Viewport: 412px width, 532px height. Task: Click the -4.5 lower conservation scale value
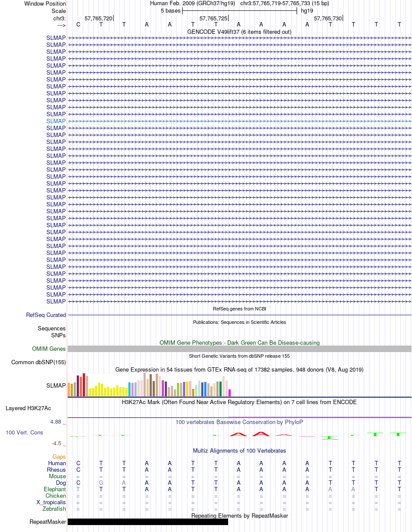[x=58, y=444]
